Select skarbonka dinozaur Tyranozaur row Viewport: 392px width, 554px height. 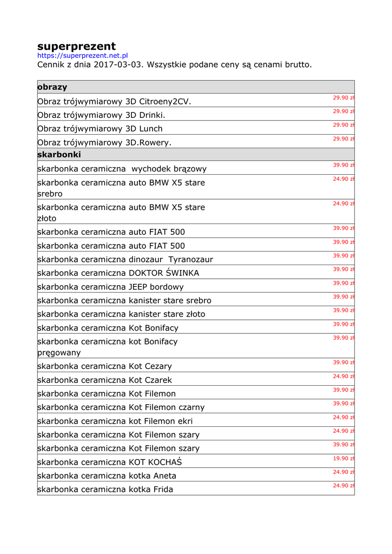[x=125, y=260]
